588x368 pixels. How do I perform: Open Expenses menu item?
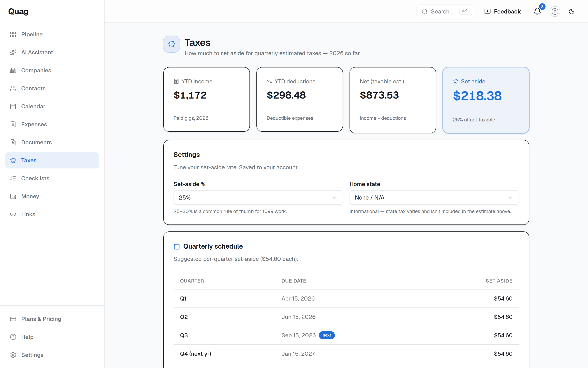coord(52,124)
